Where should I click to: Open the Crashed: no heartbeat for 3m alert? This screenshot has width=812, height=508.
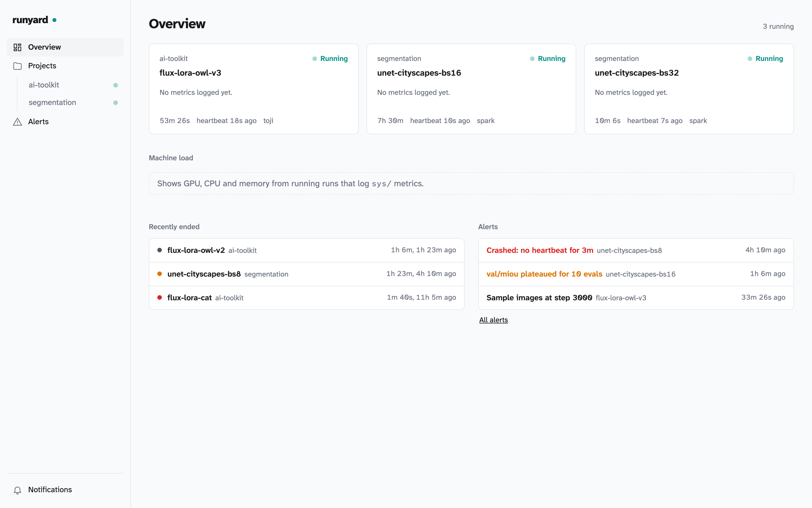point(636,250)
